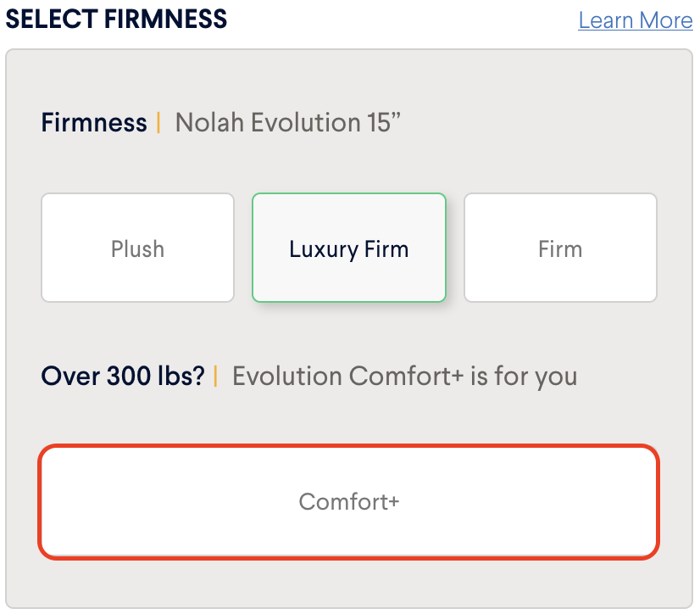Select the Luxury Firm firmness option
Viewport: 700px width, 614px height.
point(348,248)
